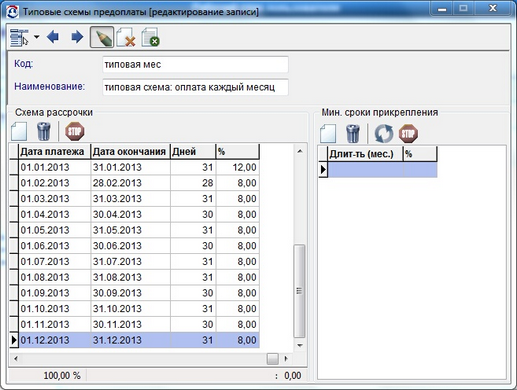The width and height of the screenshot is (517, 390).
Task: Select payment date cell 01.01.2013
Action: tap(55, 167)
